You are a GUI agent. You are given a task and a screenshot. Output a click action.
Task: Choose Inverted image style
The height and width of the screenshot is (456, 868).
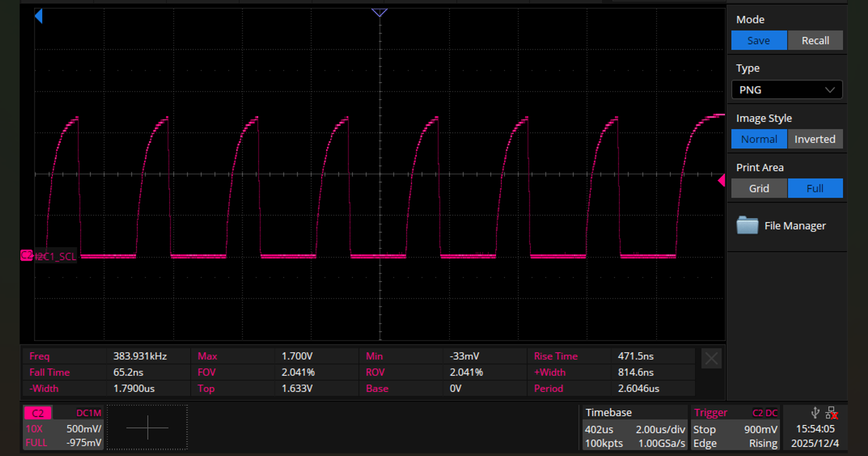815,139
